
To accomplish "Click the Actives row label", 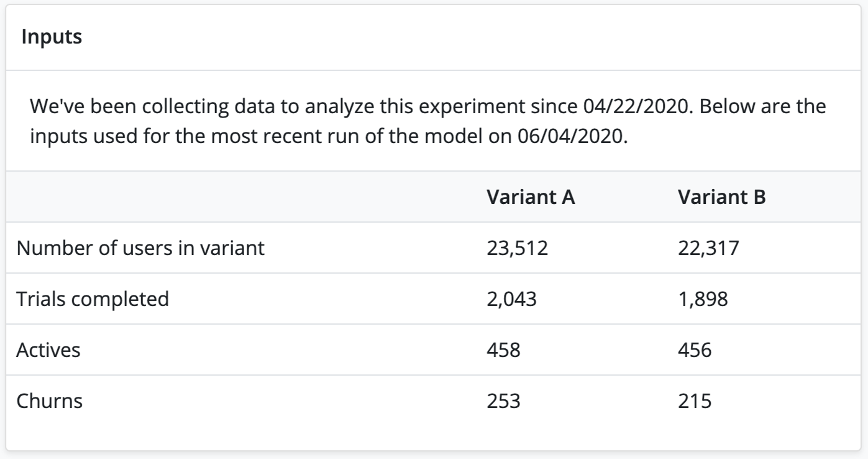I will (x=48, y=350).
